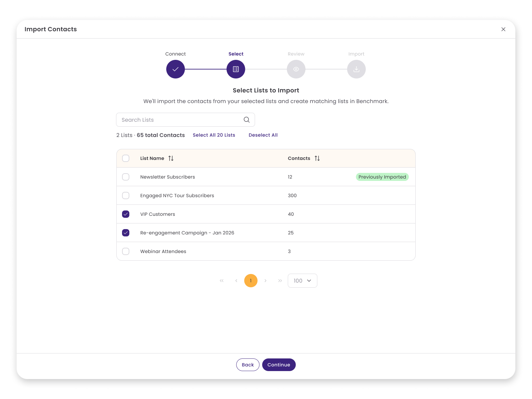
Task: Click Re-engagement Campaign - Jan 2026 name
Action: coord(187,233)
